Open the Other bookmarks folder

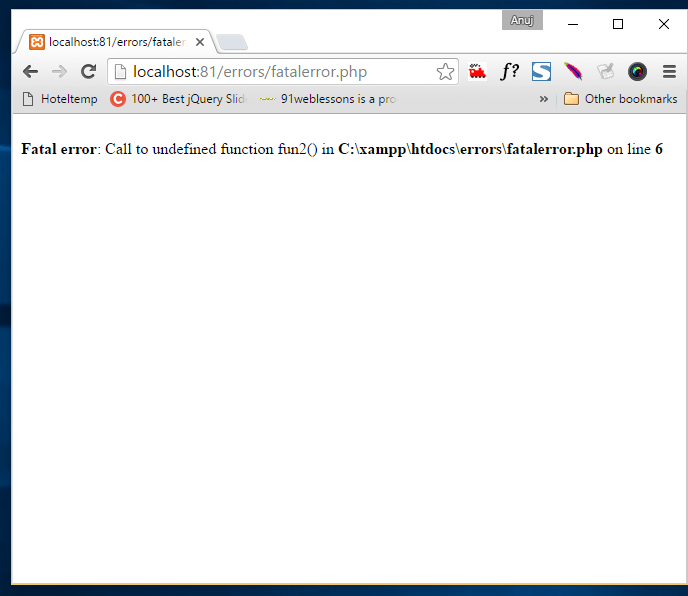pos(620,99)
